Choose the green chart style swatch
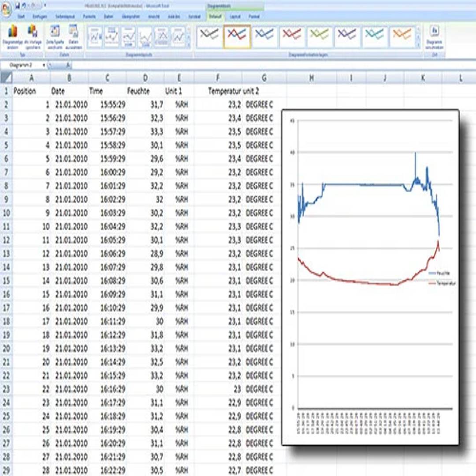 (x=320, y=36)
